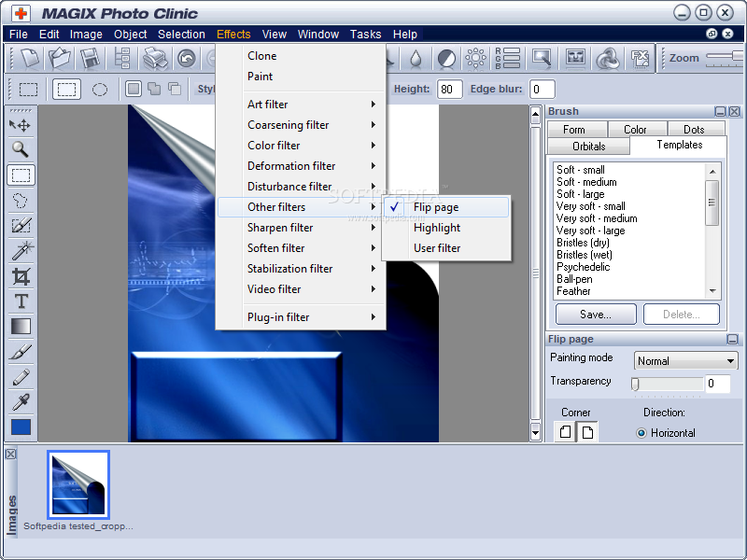Select the left page corner option
The width and height of the screenshot is (747, 560).
click(566, 432)
